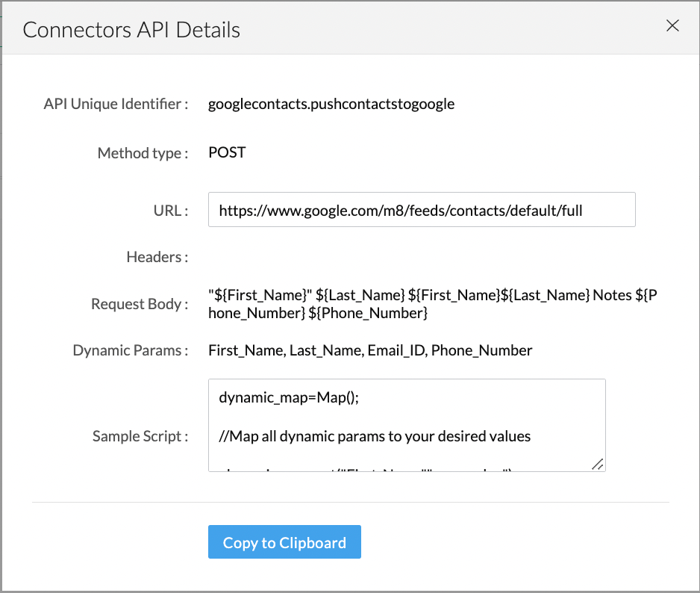Click the Request Body template text

click(432, 304)
